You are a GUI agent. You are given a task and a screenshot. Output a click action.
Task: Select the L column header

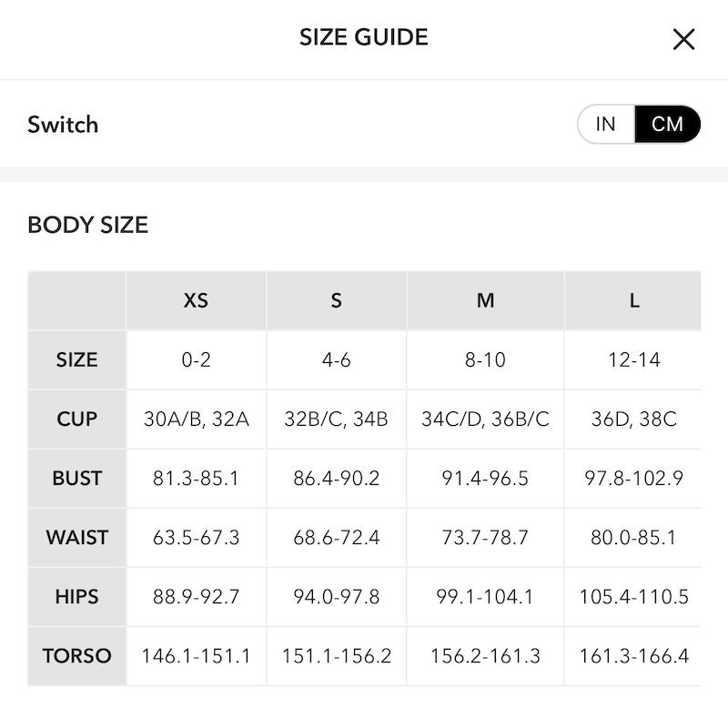[633, 300]
